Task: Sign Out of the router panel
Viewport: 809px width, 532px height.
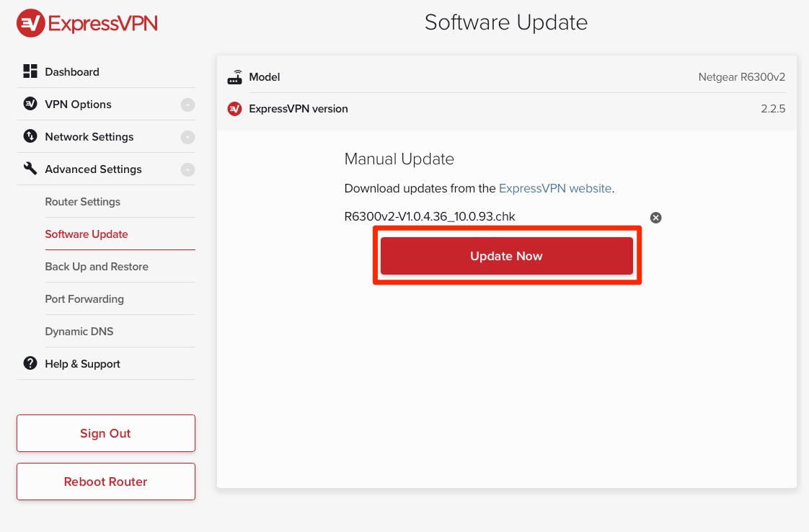Action: click(105, 433)
